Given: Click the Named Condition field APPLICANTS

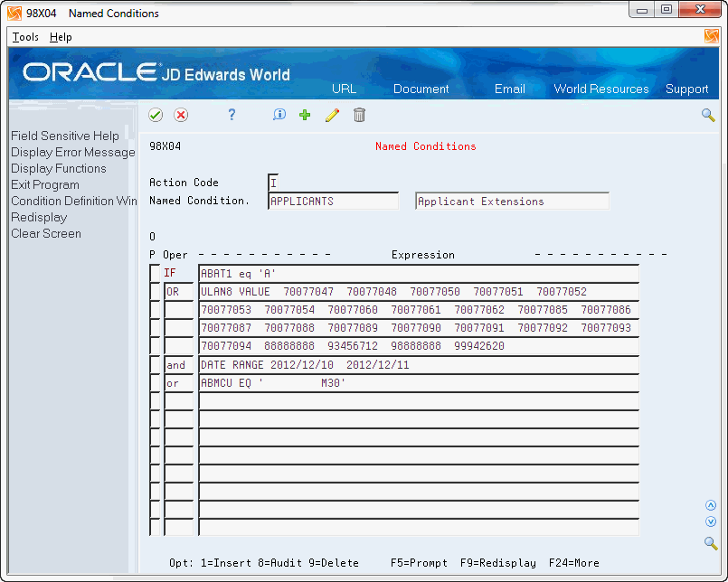Looking at the screenshot, I should pyautogui.click(x=334, y=201).
